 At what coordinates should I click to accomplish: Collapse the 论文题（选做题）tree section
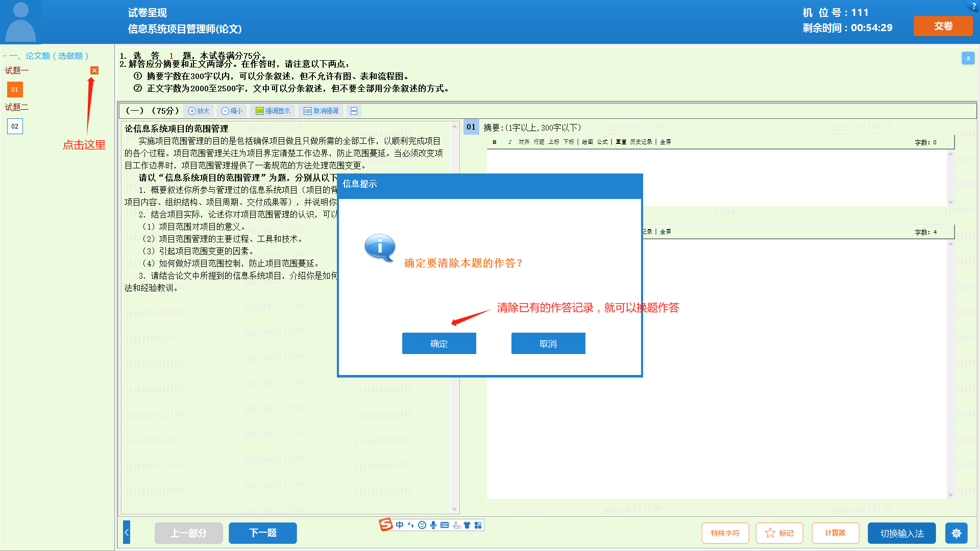(x=5, y=56)
